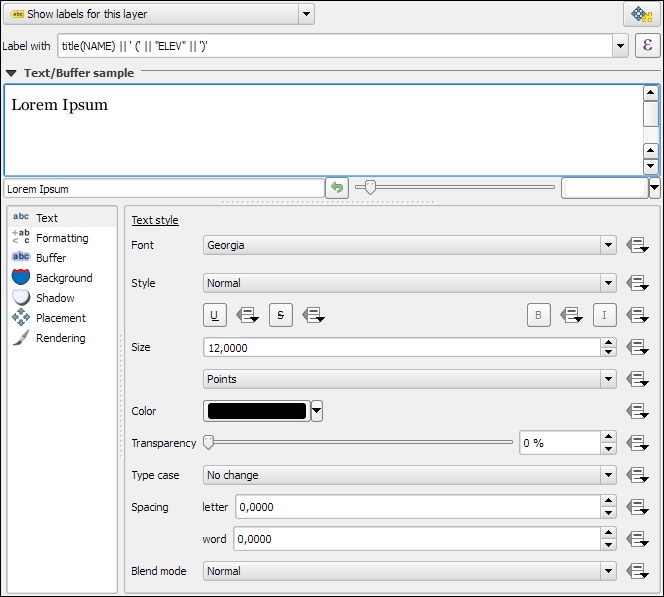Expand the size unit Points dropdown
Screen dimensions: 664x597
pyautogui.click(x=410, y=379)
